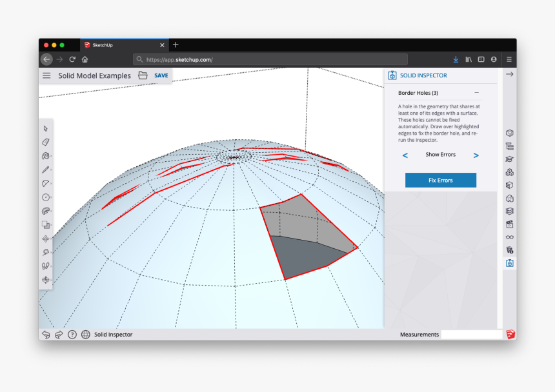Viewport: 555px width, 392px height.
Task: Click the SAVE button
Action: pos(161,75)
